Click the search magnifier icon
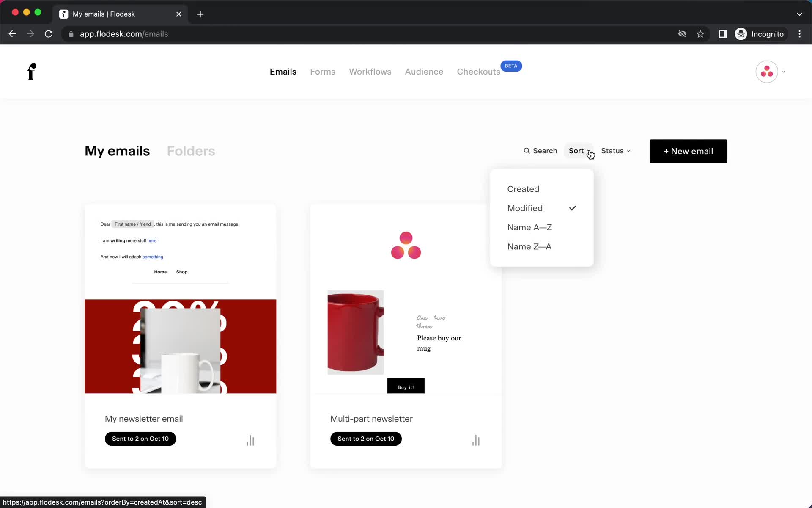 point(527,151)
